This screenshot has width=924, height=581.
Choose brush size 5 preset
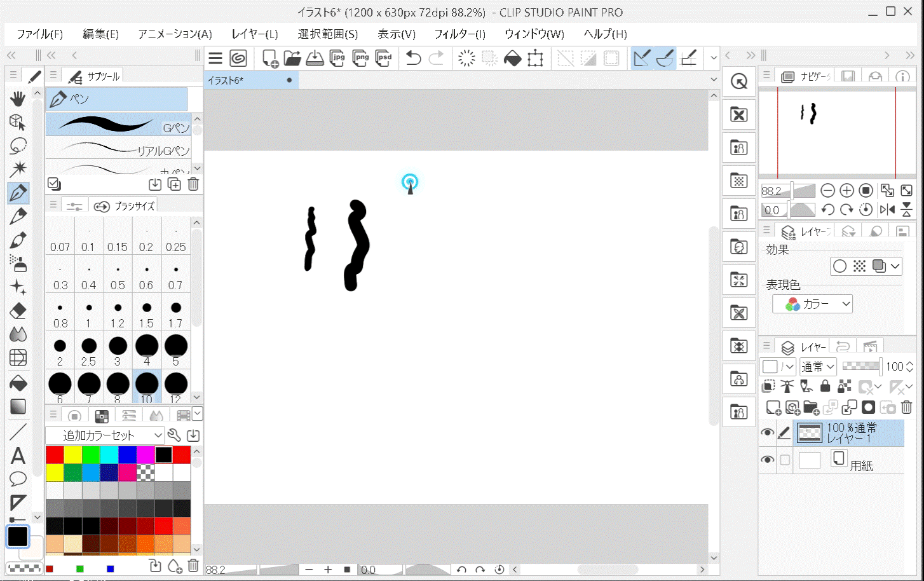[x=176, y=350]
